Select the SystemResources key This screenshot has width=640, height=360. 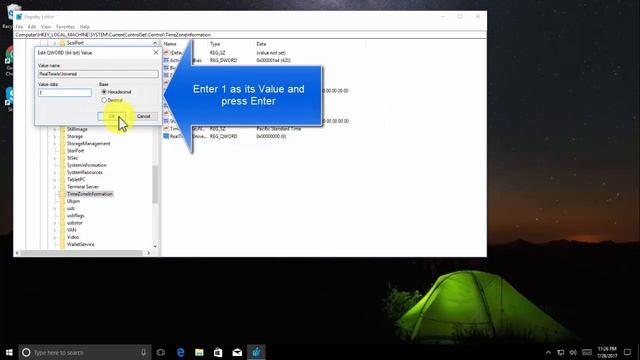tap(85, 172)
